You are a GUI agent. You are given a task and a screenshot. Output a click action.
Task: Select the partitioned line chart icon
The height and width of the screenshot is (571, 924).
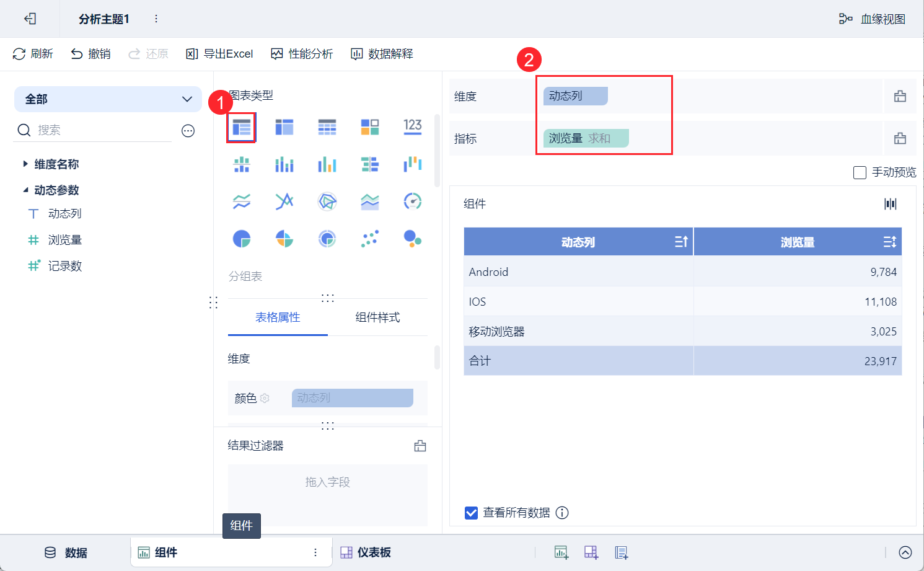point(242,201)
